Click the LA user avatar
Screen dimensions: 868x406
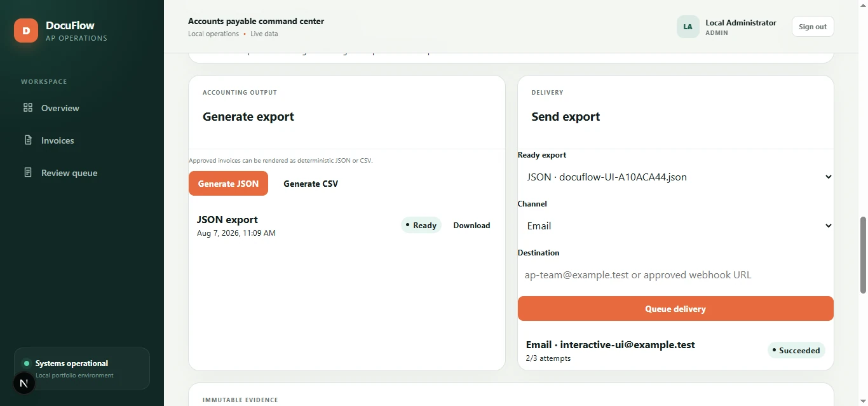688,27
